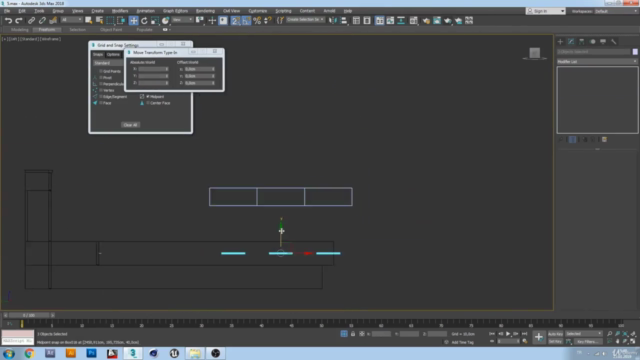Click the Bind to Space Warp icon
Image resolution: width=640 pixels, height=360 pixels.
[x=53, y=20]
